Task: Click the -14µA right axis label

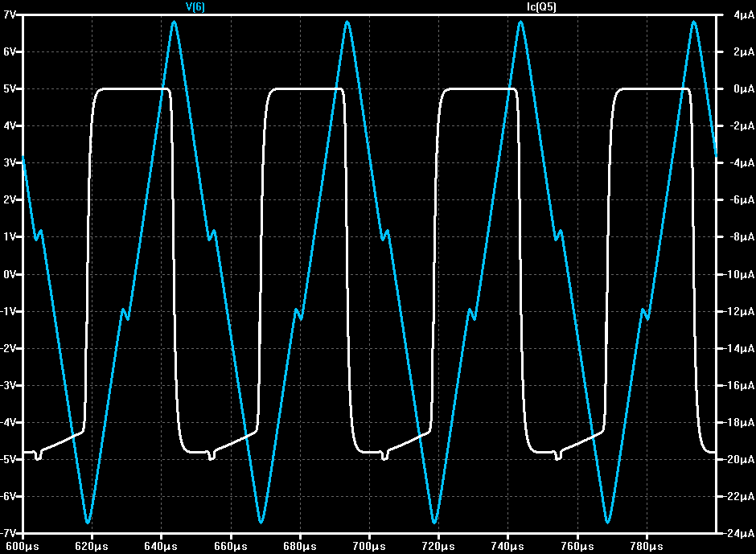Action: click(740, 348)
